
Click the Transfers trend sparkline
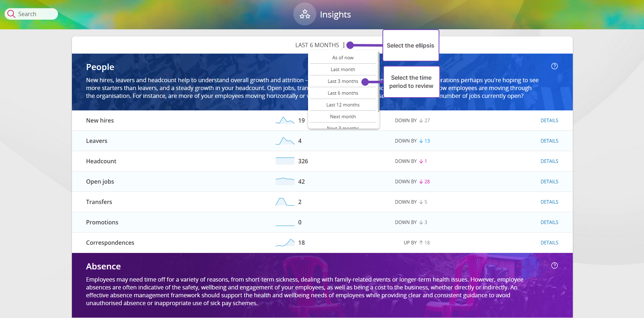pos(285,202)
